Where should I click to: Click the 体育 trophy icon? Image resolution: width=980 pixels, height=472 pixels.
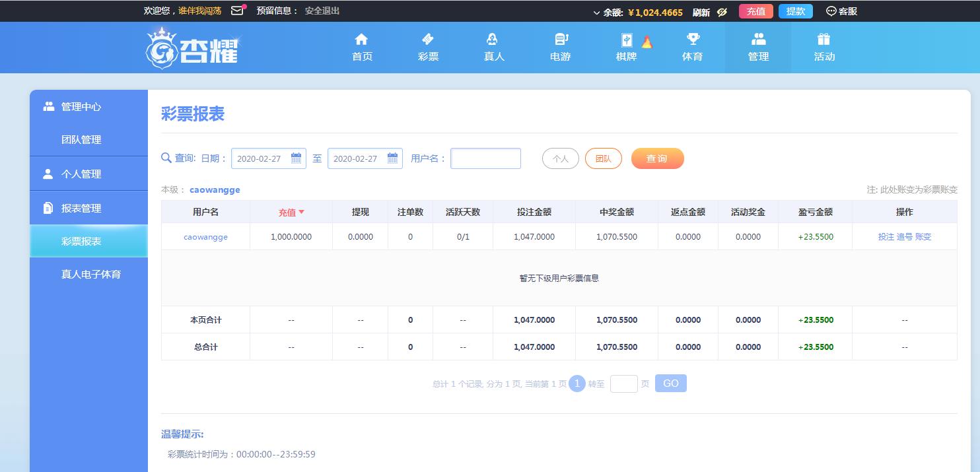[692, 40]
